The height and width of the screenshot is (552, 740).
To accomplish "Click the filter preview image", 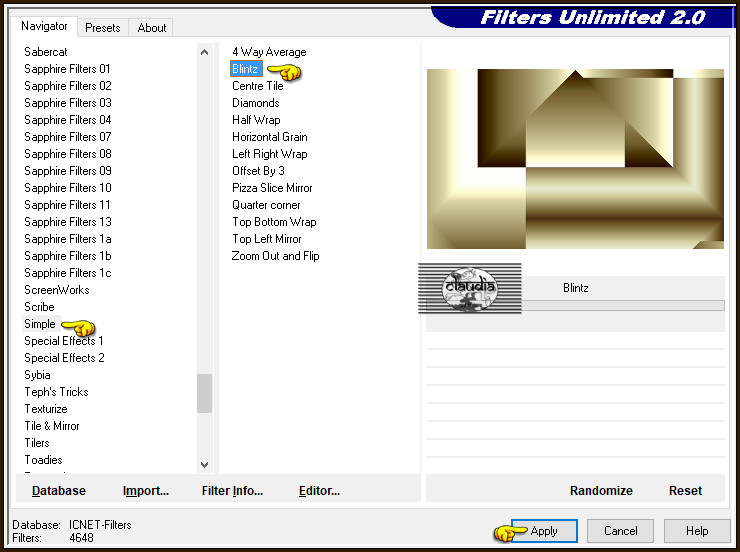I will (575, 159).
